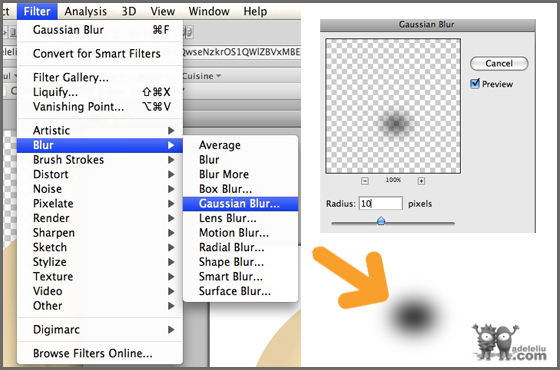
Task: Click the Radius input field
Action: point(381,203)
